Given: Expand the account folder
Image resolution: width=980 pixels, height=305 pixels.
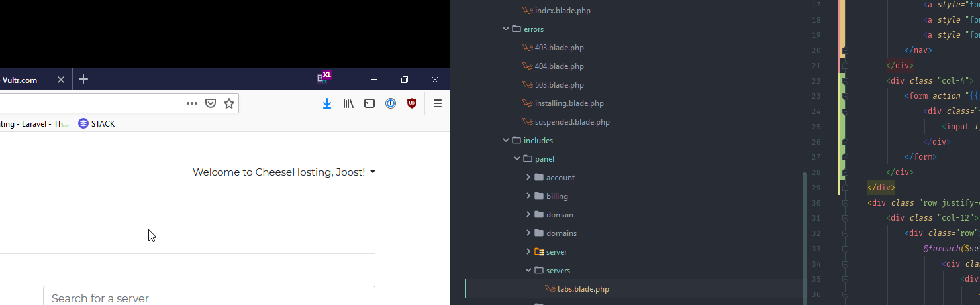Looking at the screenshot, I should (x=528, y=178).
